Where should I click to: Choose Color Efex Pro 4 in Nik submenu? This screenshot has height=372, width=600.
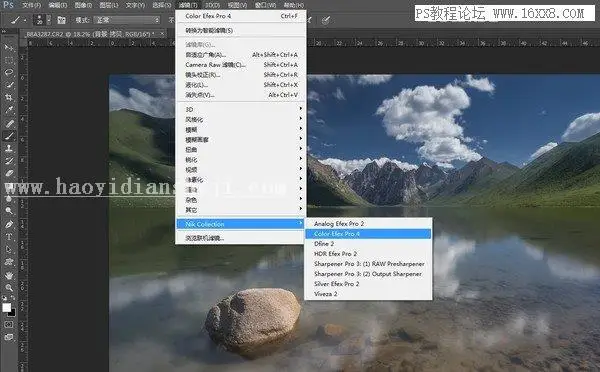click(368, 233)
